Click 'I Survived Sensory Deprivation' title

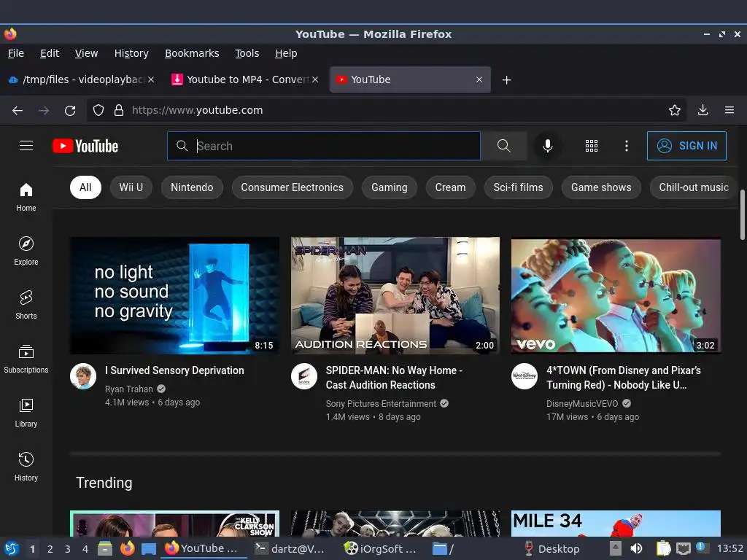(x=174, y=370)
